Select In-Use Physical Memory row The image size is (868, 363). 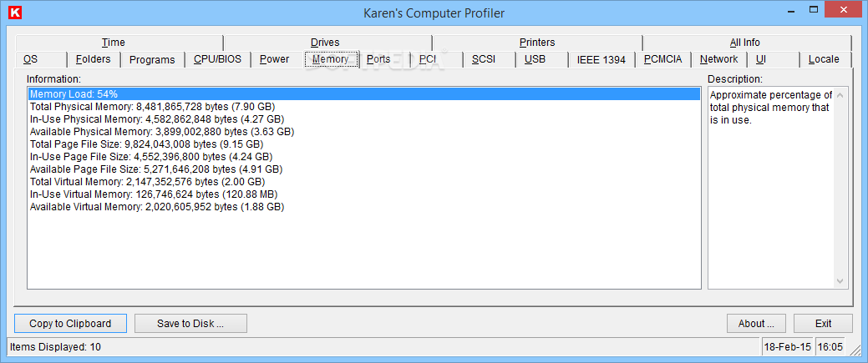click(x=363, y=119)
